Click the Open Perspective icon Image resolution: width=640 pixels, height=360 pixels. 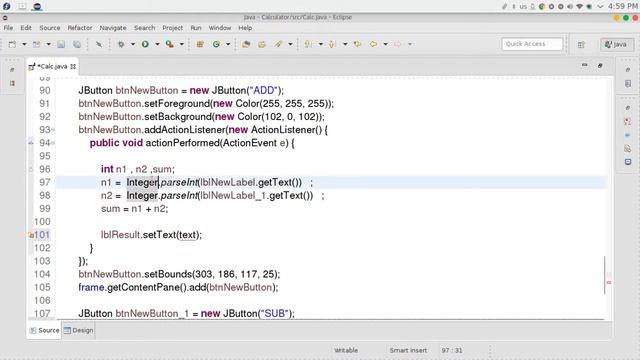(x=581, y=44)
